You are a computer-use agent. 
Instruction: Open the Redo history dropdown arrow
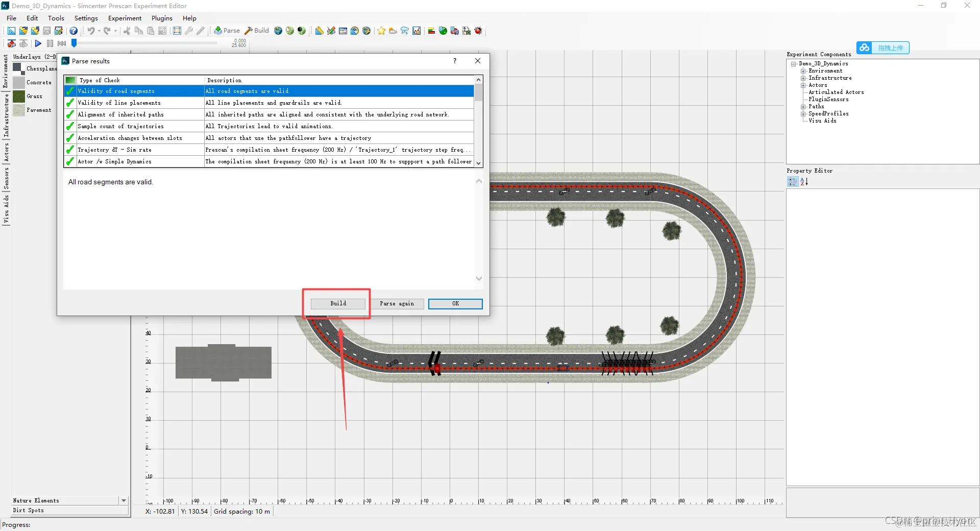click(115, 31)
